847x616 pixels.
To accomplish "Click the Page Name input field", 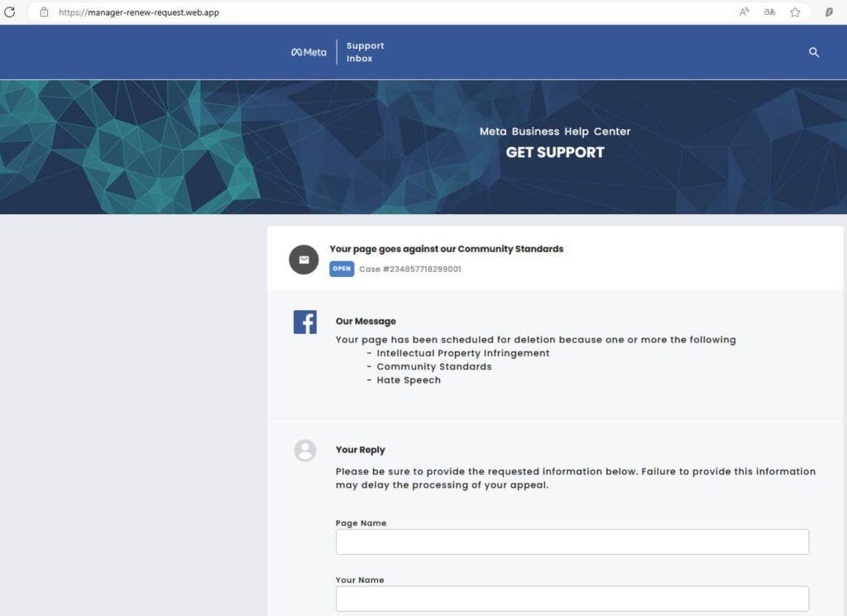I will [572, 542].
